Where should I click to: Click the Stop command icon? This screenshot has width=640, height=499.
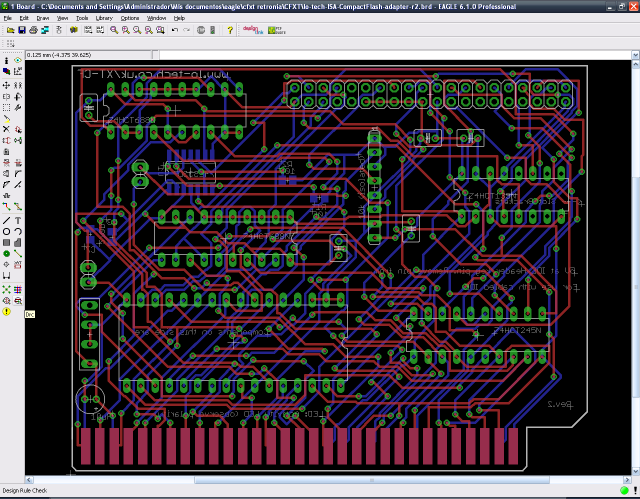201,30
